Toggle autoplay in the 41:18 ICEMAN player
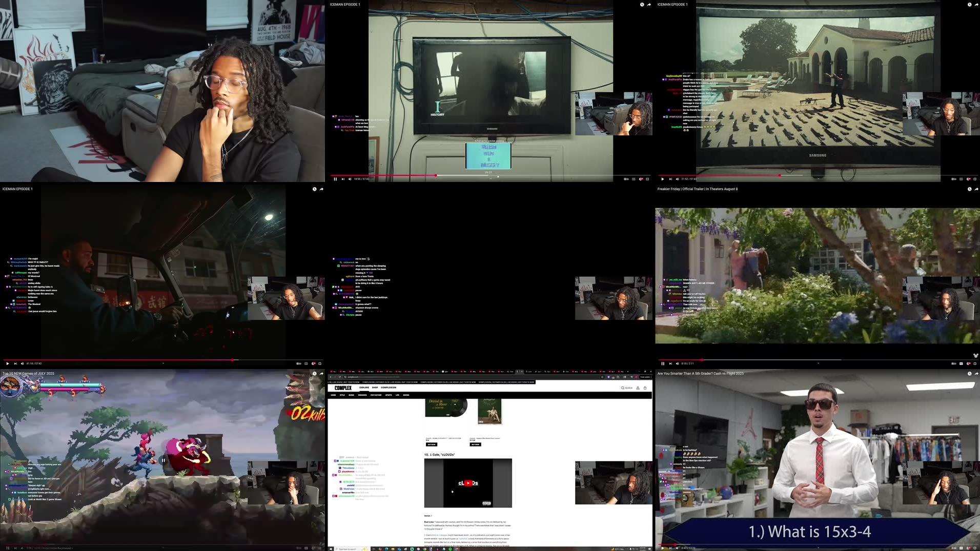This screenshot has width=980, height=551. click(299, 363)
